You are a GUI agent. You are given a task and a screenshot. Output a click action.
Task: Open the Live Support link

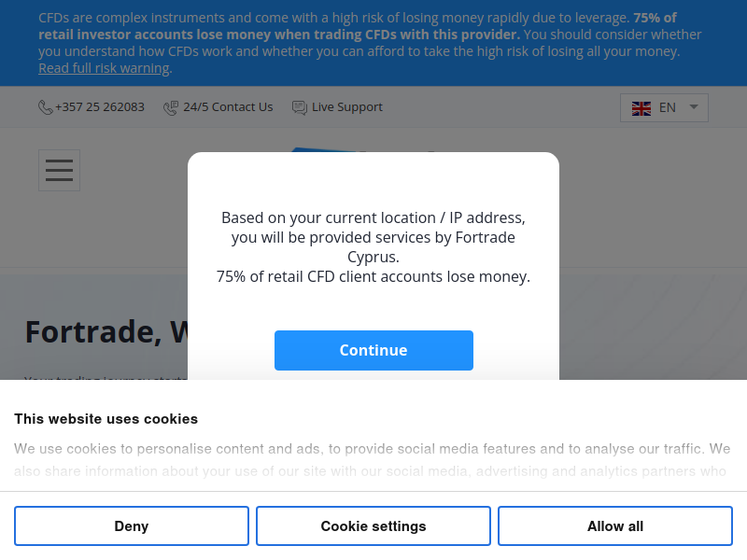click(x=346, y=107)
